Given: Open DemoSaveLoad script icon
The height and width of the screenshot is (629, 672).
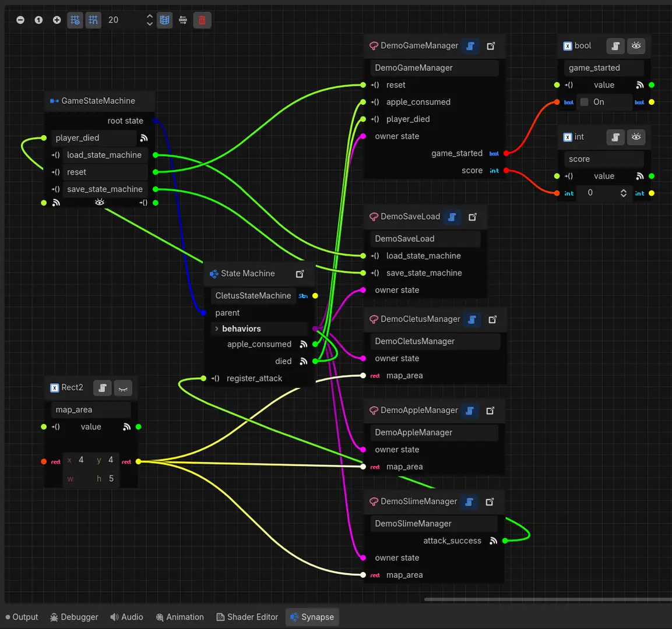Looking at the screenshot, I should [452, 217].
